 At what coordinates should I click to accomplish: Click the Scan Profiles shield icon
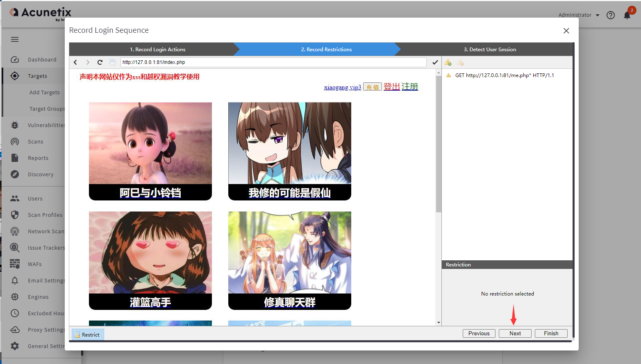(15, 215)
